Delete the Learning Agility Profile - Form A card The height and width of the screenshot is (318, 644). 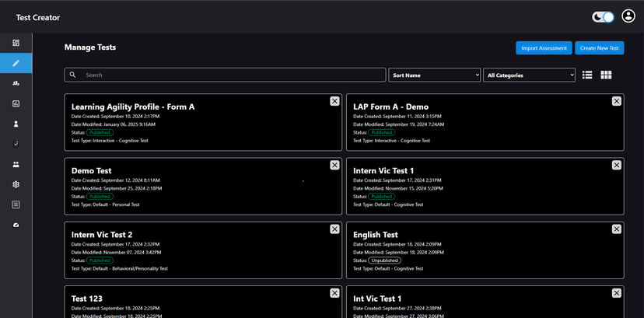334,101
